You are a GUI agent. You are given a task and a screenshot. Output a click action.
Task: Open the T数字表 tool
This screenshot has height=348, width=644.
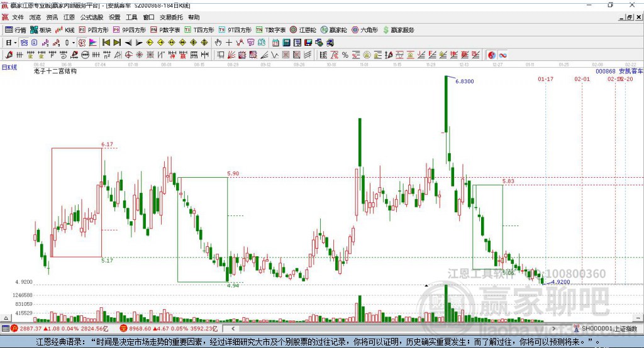270,30
